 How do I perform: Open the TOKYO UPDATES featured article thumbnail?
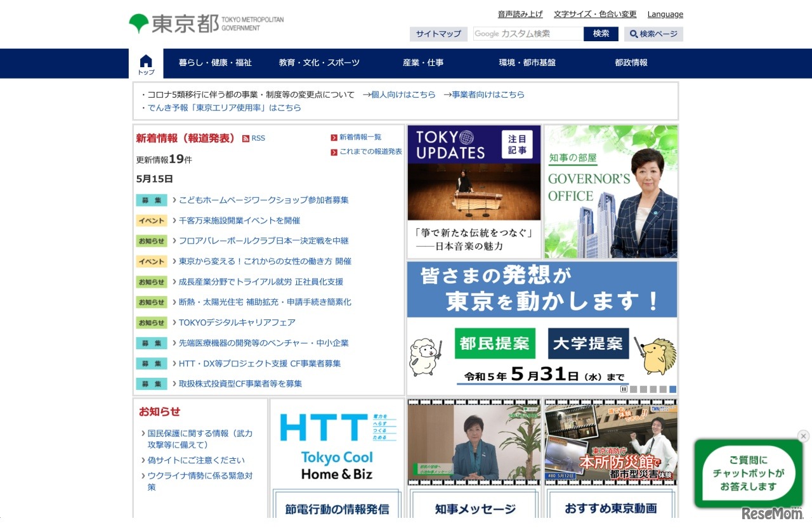tap(474, 191)
